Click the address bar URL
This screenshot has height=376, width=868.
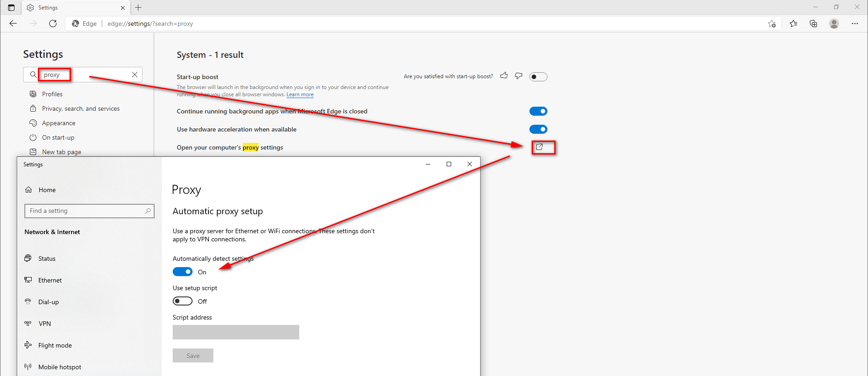point(150,23)
